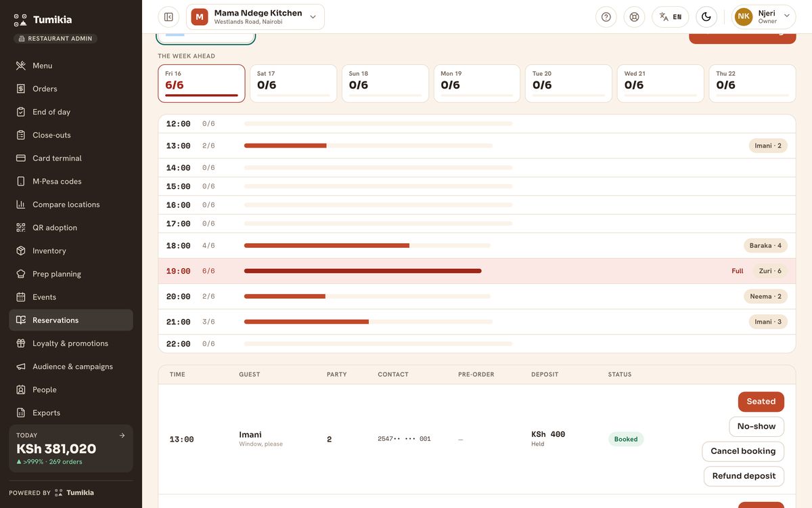Click the Events calendar icon

point(21,297)
